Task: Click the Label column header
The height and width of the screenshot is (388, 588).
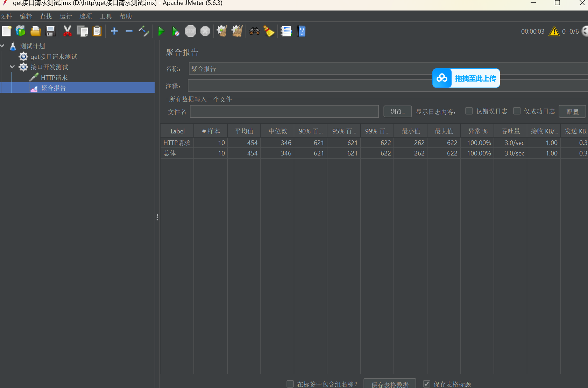Action: (x=177, y=131)
